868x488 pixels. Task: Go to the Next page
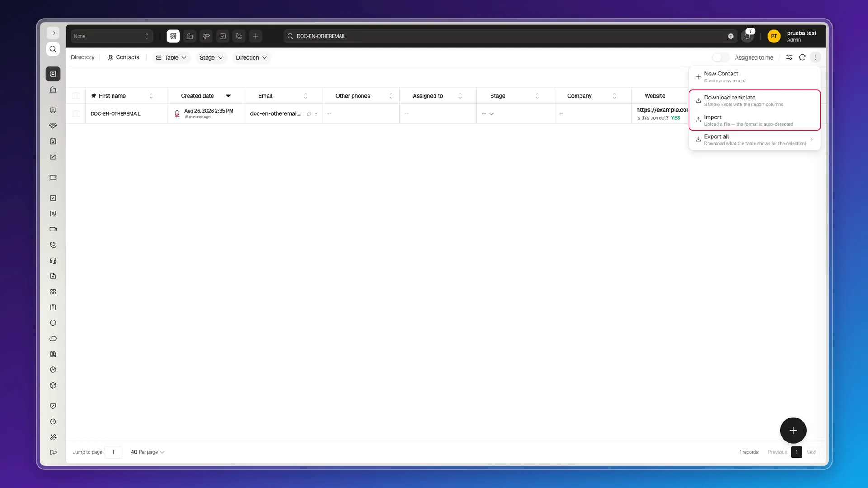[x=811, y=452]
